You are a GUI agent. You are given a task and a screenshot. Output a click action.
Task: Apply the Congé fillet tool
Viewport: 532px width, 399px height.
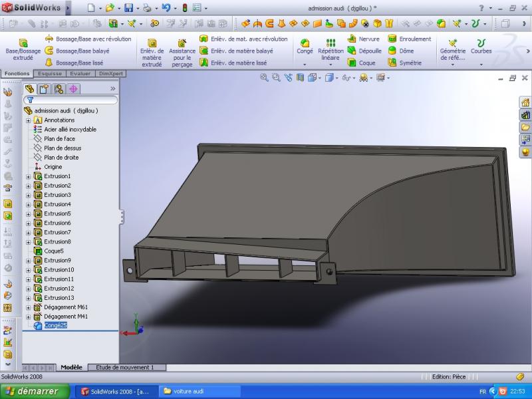click(x=305, y=47)
